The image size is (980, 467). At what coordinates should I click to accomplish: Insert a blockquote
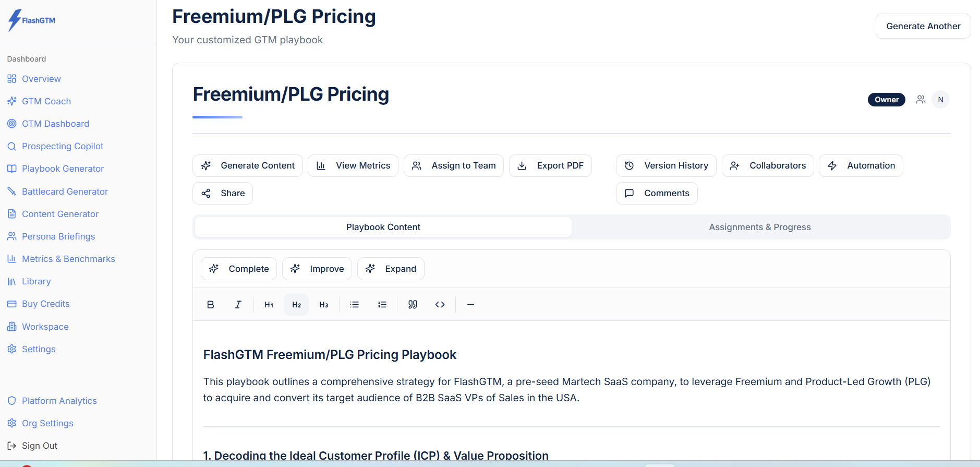(x=413, y=305)
